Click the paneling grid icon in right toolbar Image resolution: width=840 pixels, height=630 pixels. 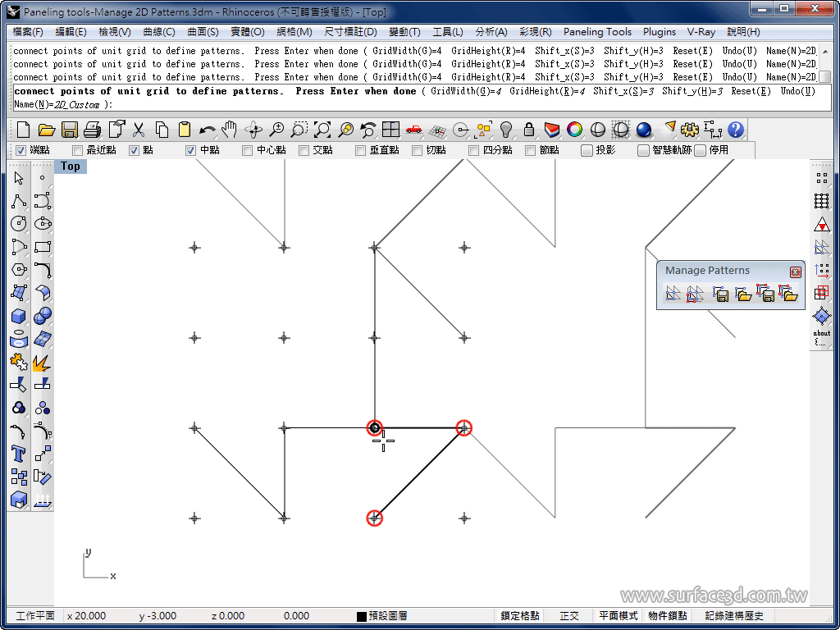coord(822,201)
